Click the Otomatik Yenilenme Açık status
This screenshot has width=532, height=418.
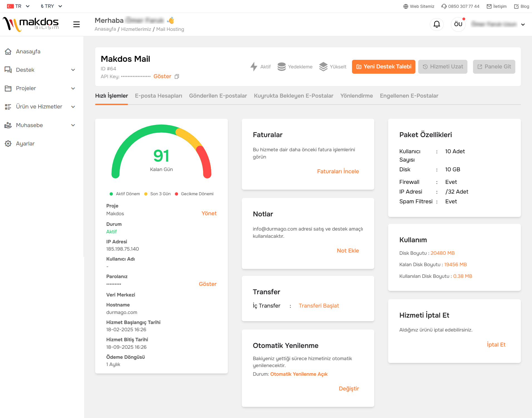pos(299,374)
